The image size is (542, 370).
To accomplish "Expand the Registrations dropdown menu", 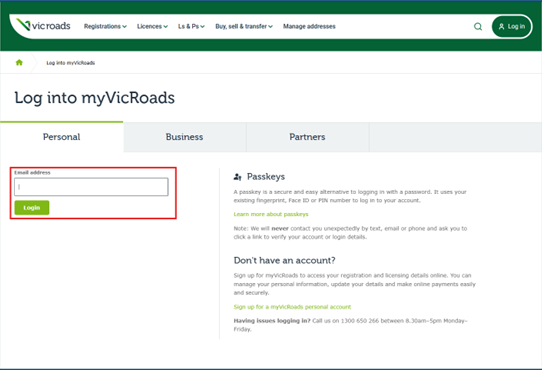I will click(105, 26).
